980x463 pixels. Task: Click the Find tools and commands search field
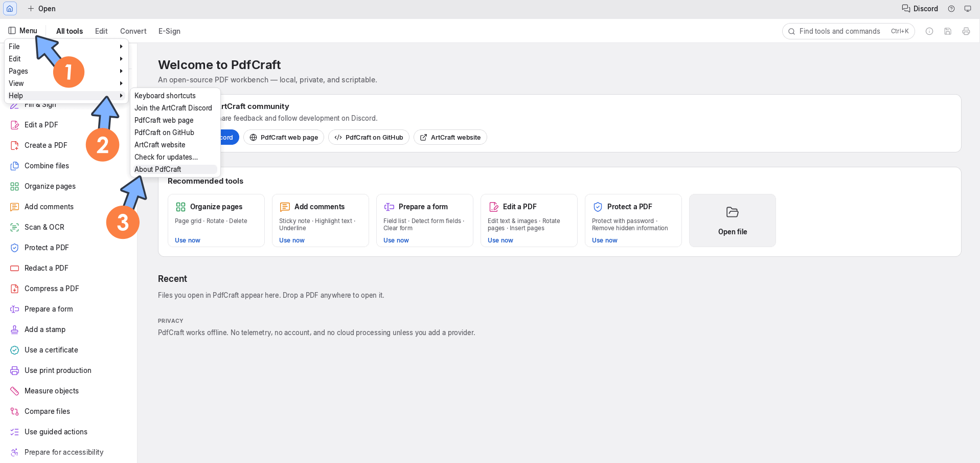849,31
